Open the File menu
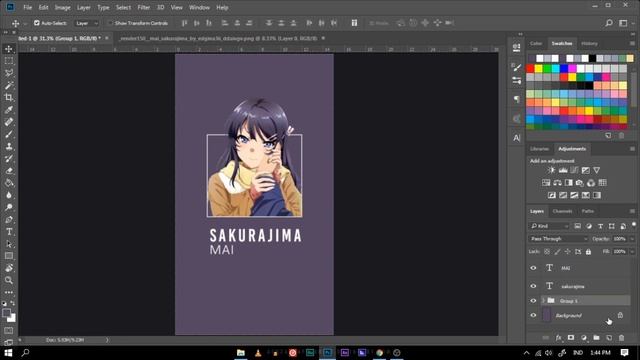 (27, 7)
